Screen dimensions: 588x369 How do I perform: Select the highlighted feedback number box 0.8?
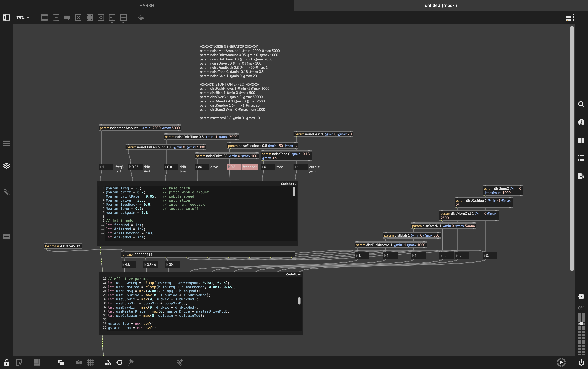(234, 167)
